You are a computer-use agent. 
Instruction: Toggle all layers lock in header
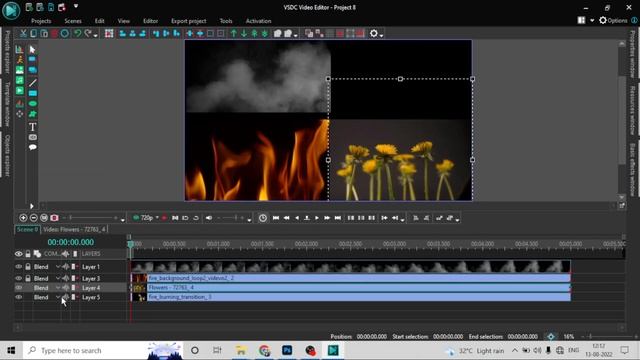click(x=28, y=254)
